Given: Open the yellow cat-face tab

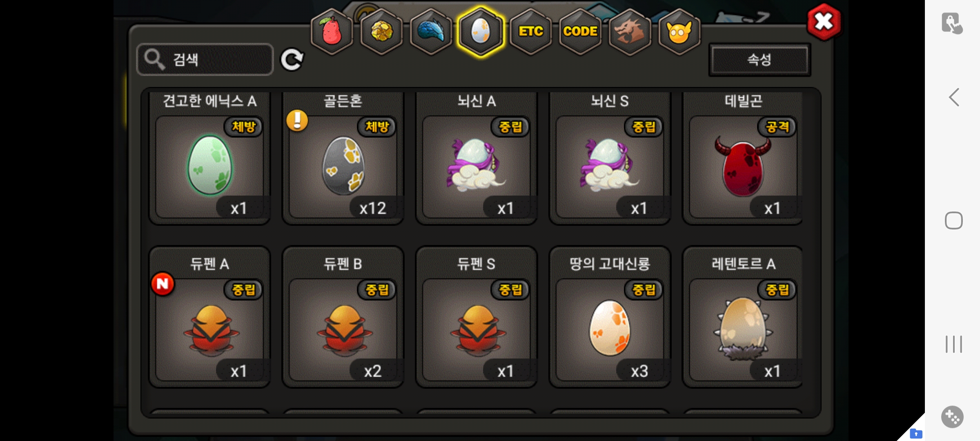Looking at the screenshot, I should (679, 31).
